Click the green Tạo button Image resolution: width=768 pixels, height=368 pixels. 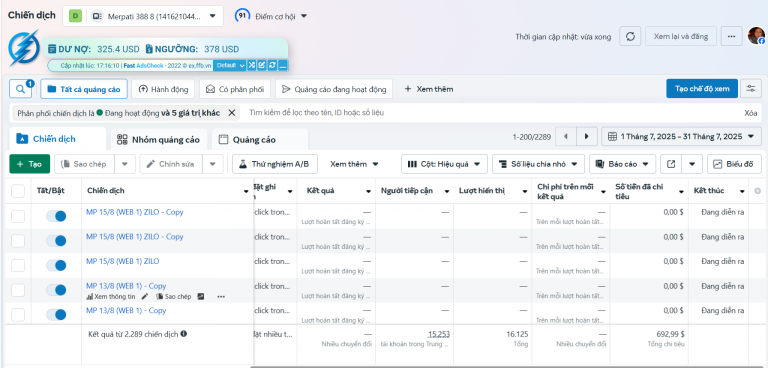tap(29, 164)
